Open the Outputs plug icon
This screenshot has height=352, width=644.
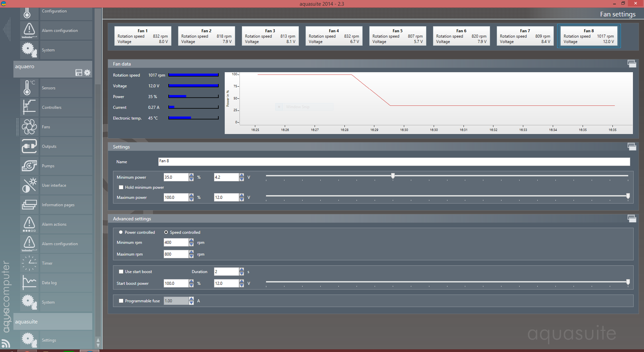pyautogui.click(x=29, y=146)
